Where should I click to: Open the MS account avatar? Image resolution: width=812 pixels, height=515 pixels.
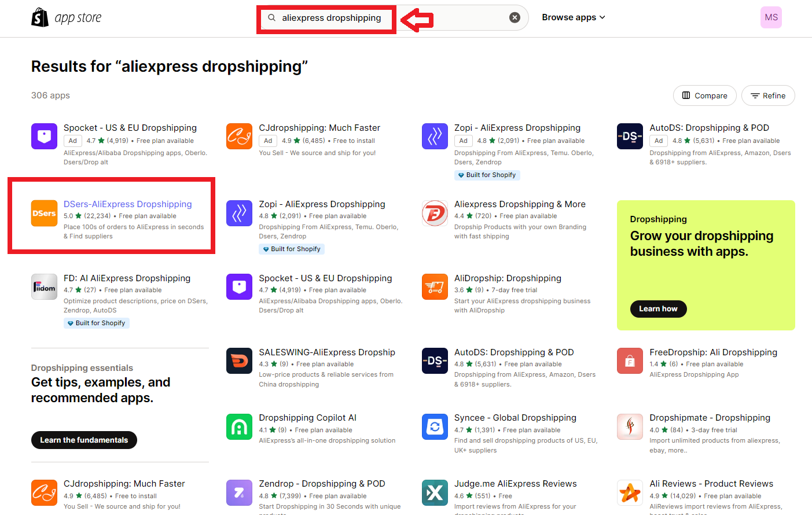(x=771, y=17)
